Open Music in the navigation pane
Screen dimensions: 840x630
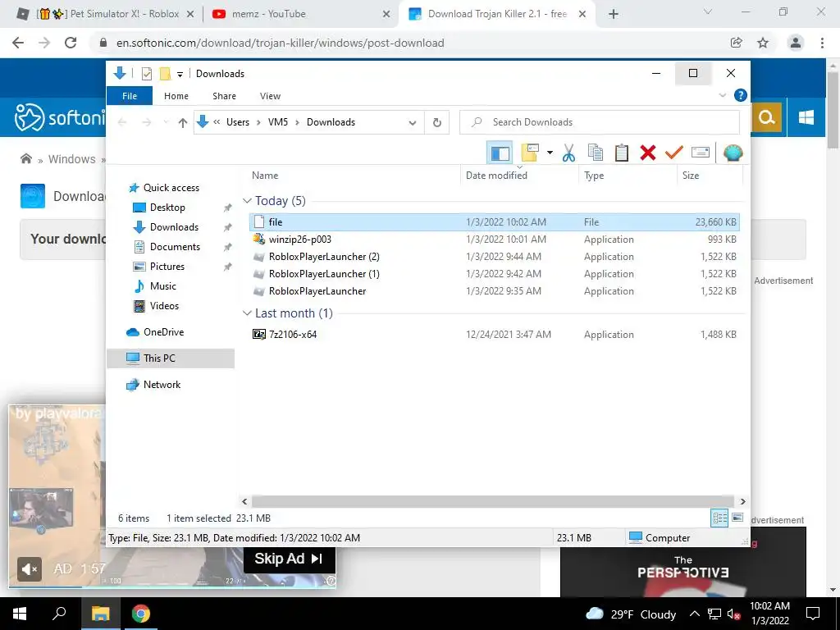pyautogui.click(x=162, y=286)
